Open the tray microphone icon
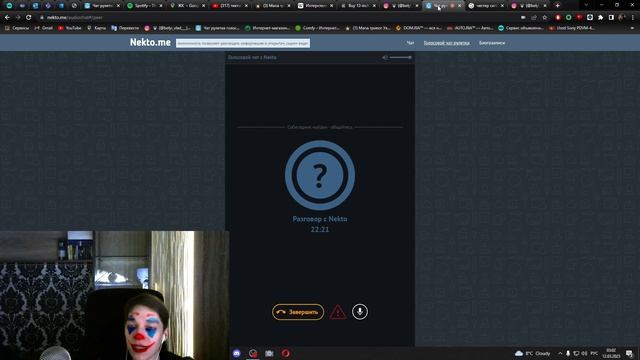Image resolution: width=640 pixels, height=360 pixels. click(568, 353)
